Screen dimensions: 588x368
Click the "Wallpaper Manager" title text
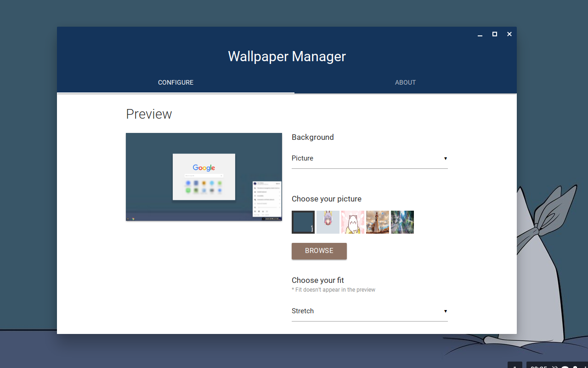tap(287, 57)
